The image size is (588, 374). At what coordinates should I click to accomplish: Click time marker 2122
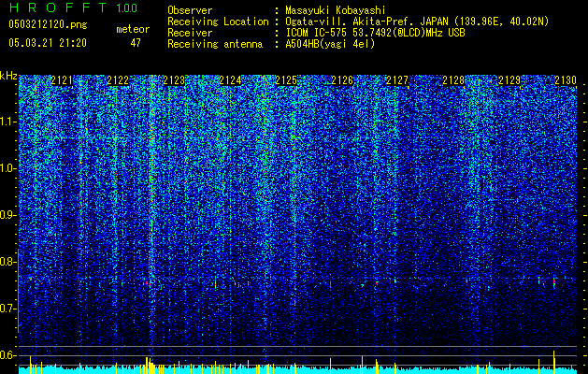[x=118, y=80]
